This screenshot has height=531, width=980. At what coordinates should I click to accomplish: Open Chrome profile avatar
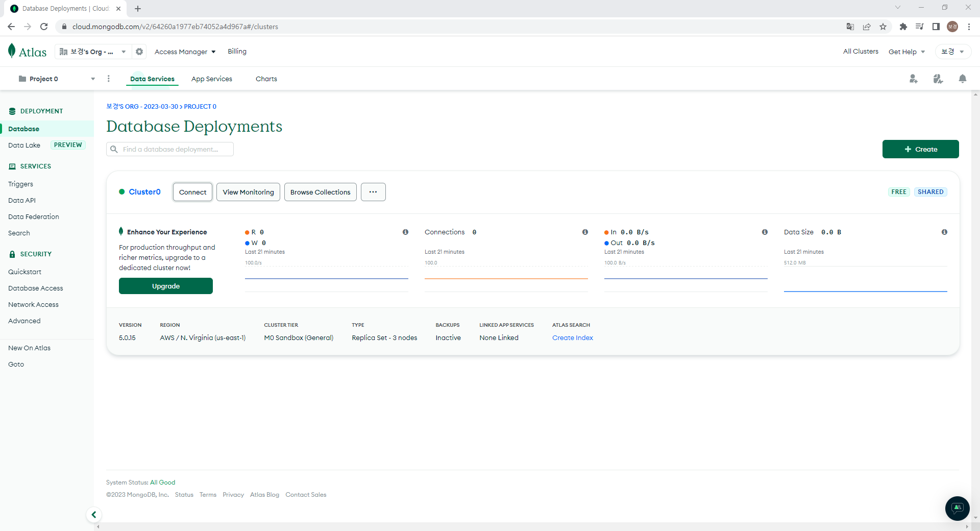[x=952, y=27]
